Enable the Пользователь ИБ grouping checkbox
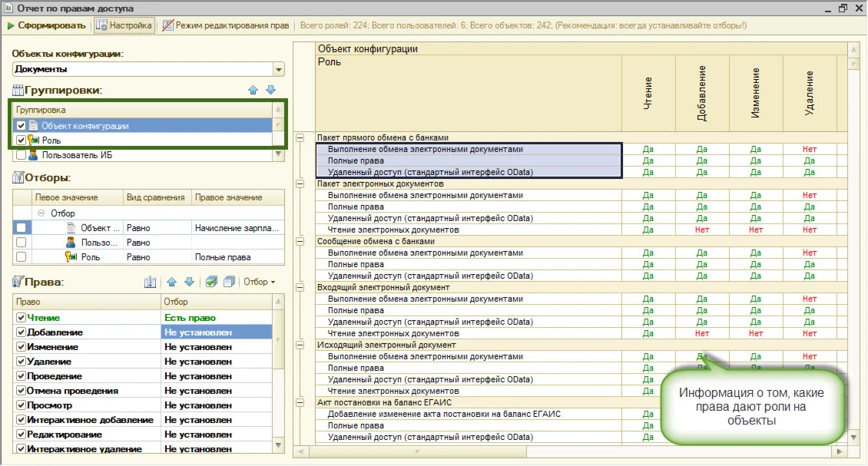This screenshot has width=868, height=466. (22, 155)
